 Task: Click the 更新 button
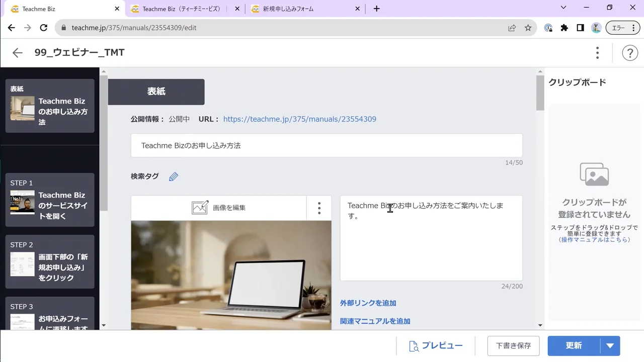[574, 346]
